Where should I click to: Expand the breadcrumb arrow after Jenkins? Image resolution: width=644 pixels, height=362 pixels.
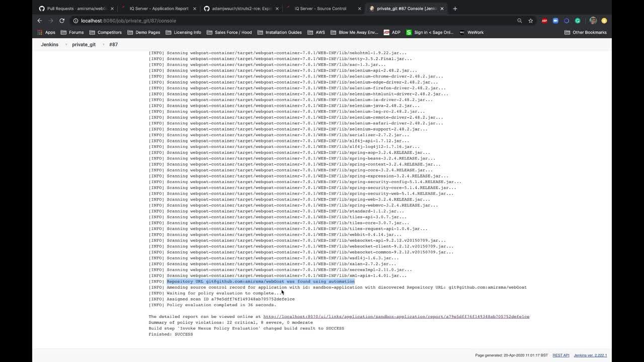click(65, 44)
